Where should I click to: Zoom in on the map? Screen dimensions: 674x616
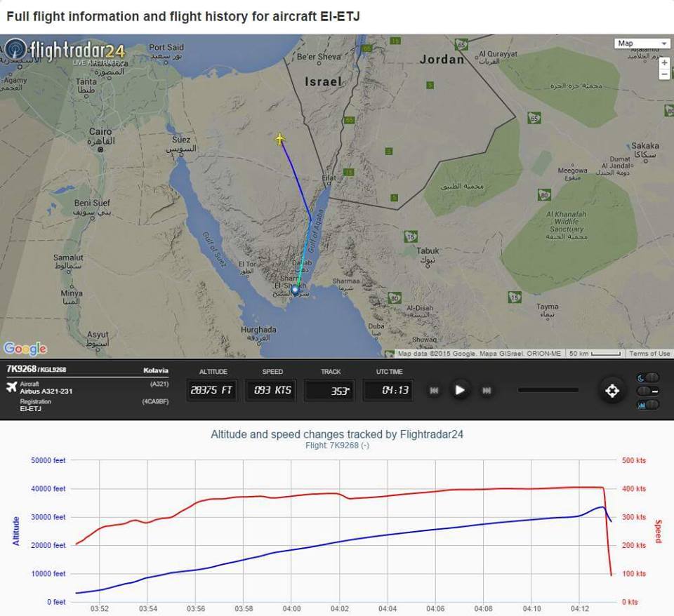[x=664, y=62]
